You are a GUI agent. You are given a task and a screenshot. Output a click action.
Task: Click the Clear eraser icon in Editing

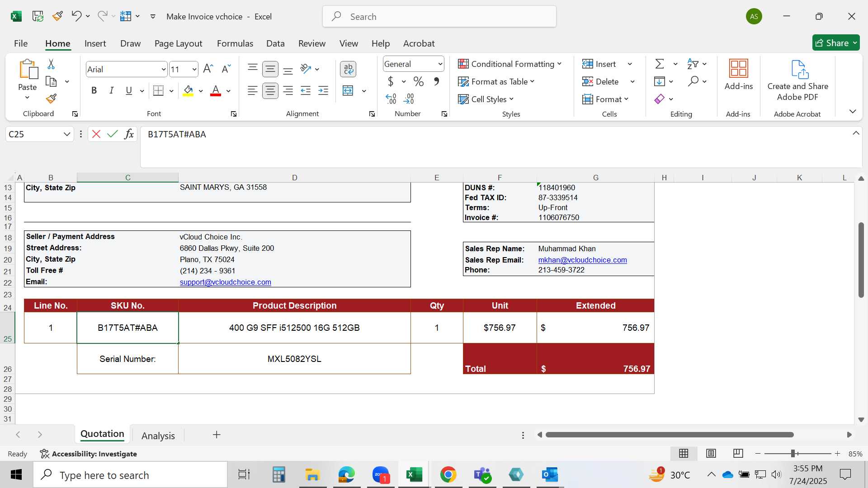[x=660, y=99]
